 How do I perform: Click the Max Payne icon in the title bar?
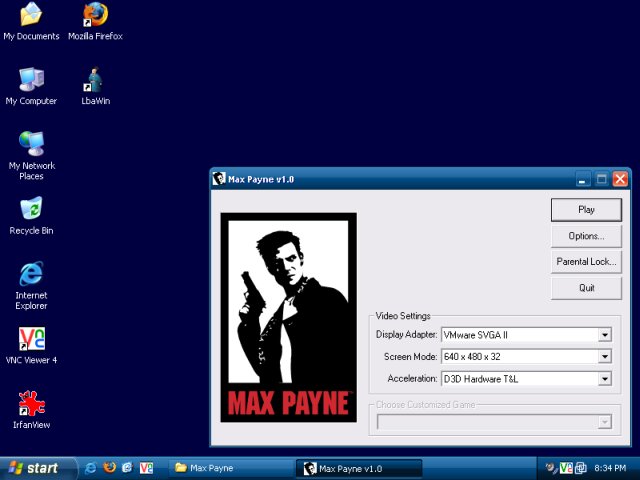click(219, 179)
